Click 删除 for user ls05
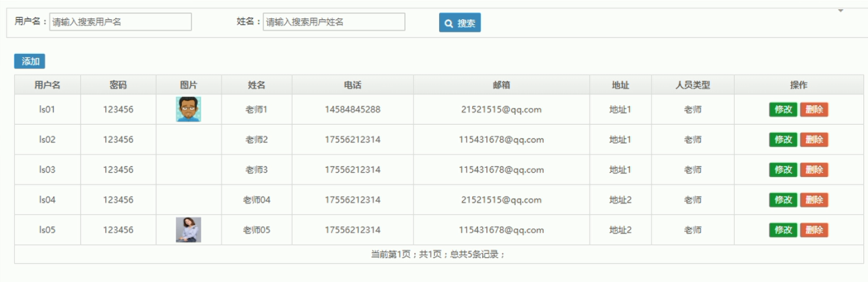 [x=814, y=229]
